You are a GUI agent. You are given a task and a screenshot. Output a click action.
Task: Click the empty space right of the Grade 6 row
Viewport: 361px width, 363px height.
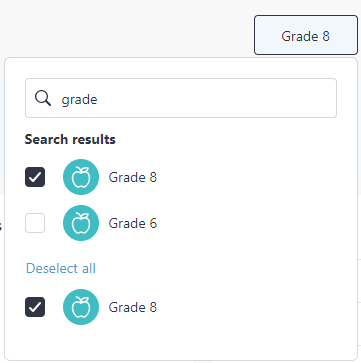(x=253, y=223)
